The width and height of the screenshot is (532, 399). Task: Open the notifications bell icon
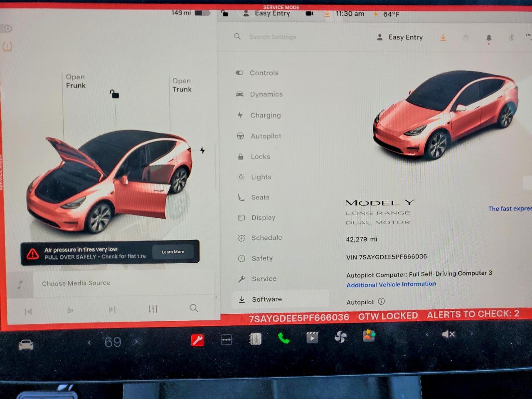pyautogui.click(x=489, y=38)
